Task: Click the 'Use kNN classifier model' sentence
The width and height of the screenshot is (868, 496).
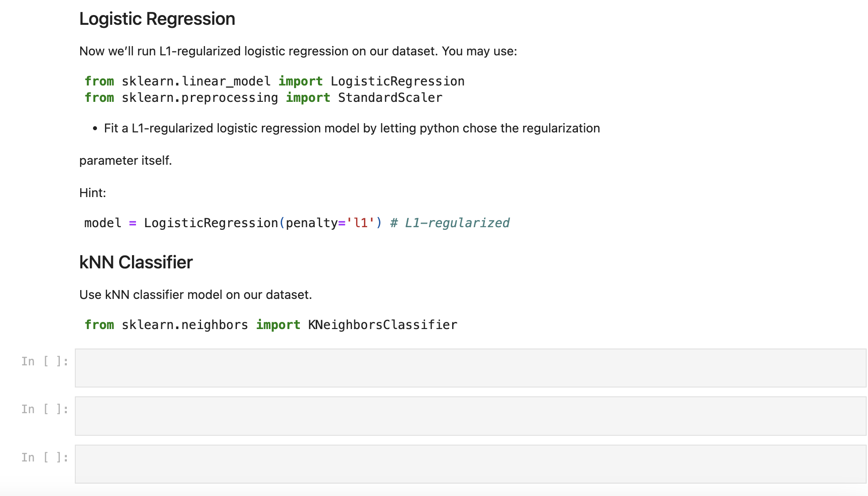Action: click(x=196, y=295)
